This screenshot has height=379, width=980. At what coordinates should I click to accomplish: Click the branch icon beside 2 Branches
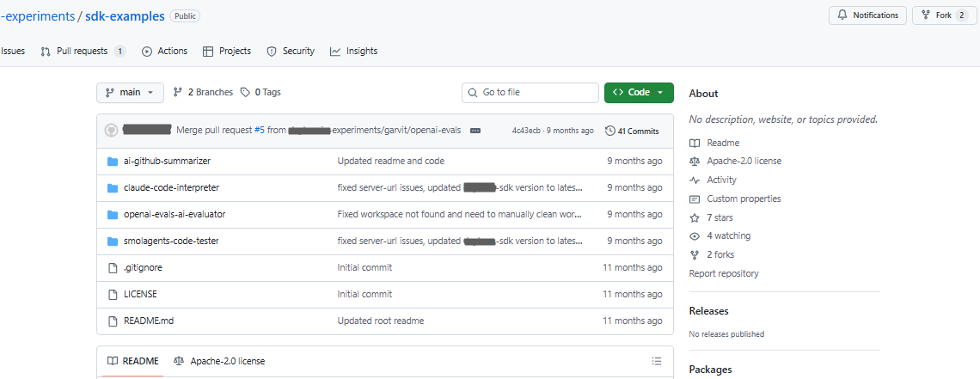tap(177, 93)
